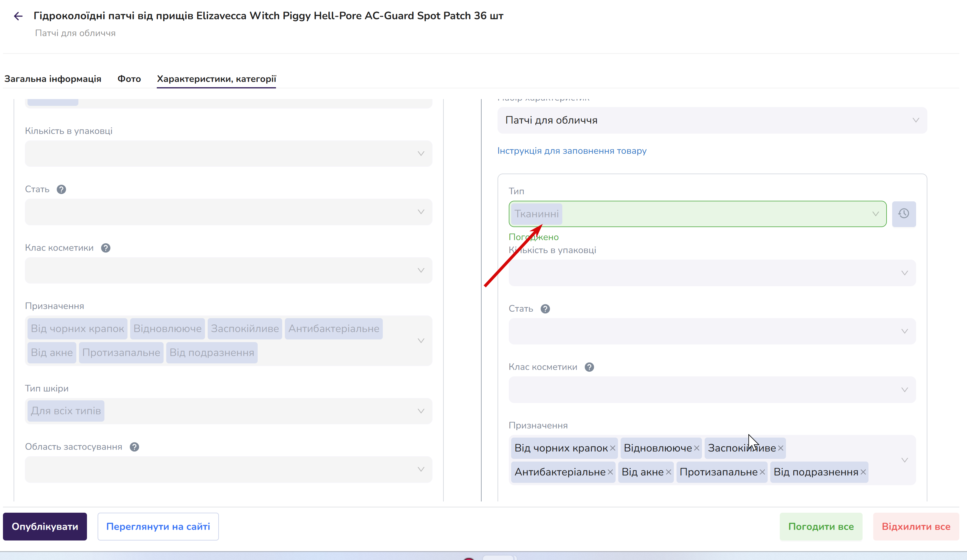The height and width of the screenshot is (560, 967).
Task: Remove the Від чорних крапок tag
Action: (x=612, y=448)
